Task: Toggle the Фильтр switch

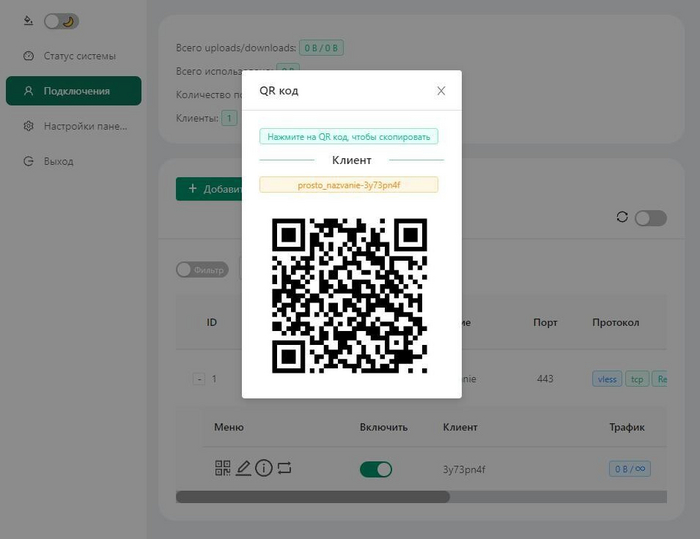Action: [x=202, y=270]
